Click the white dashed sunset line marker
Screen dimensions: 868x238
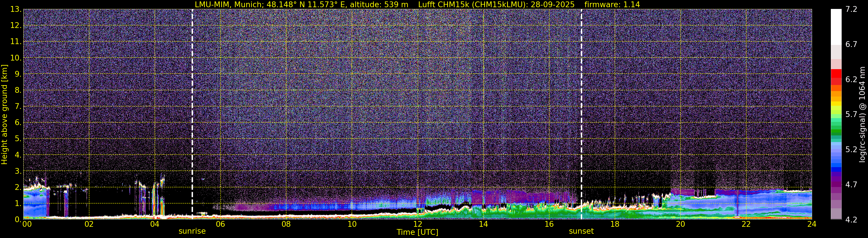[581, 114]
